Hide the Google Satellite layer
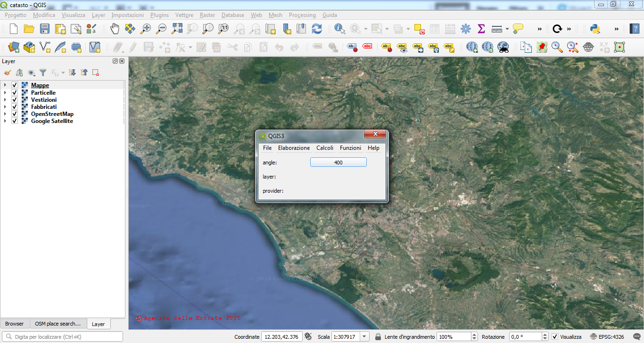 pos(15,121)
